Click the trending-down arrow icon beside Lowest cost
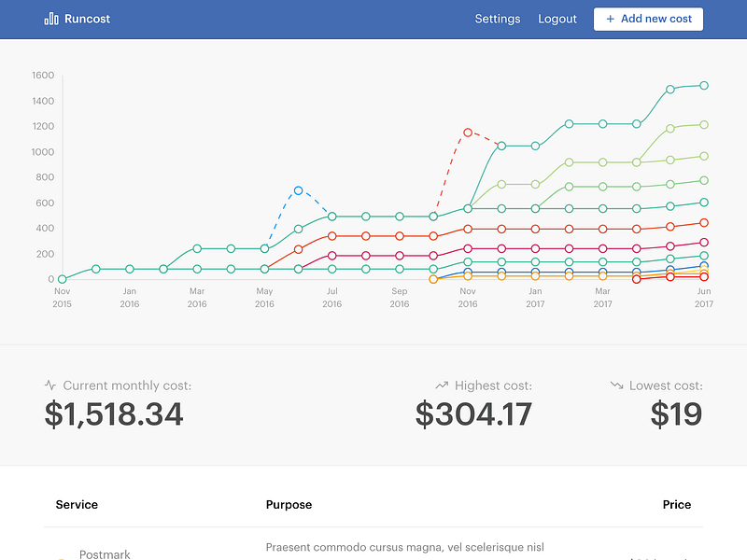The width and height of the screenshot is (747, 560). click(x=616, y=385)
